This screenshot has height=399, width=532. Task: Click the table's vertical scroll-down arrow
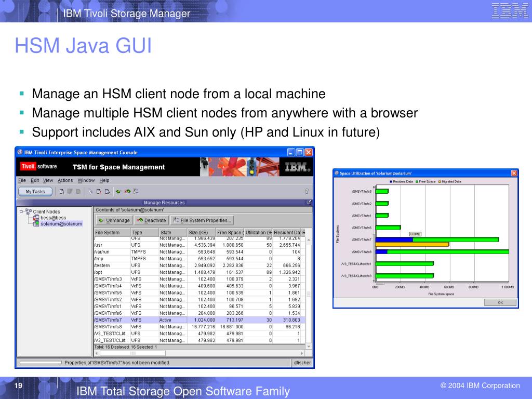pos(309,347)
